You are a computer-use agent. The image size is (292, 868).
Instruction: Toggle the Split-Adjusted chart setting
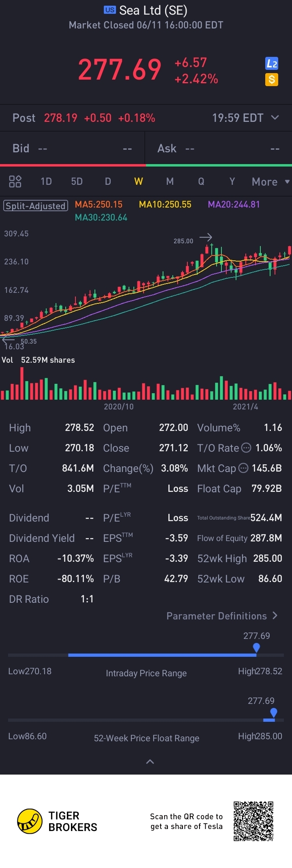(35, 206)
